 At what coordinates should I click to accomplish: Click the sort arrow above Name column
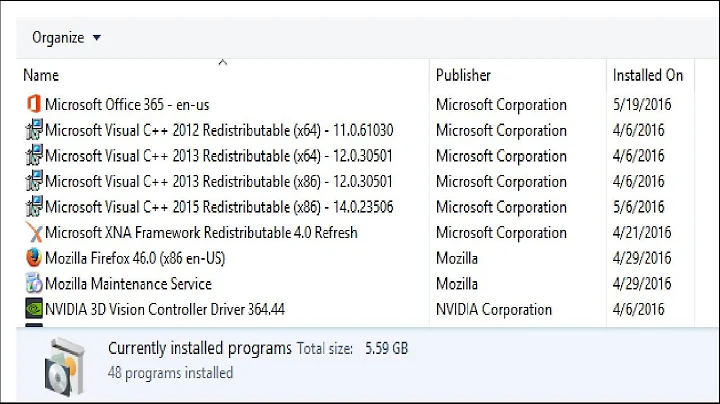pos(223,62)
